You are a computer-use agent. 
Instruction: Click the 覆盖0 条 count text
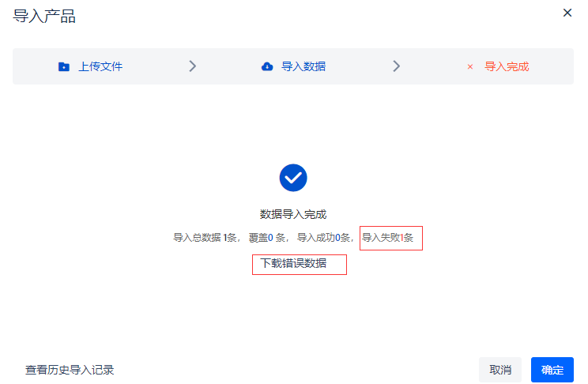tap(266, 238)
